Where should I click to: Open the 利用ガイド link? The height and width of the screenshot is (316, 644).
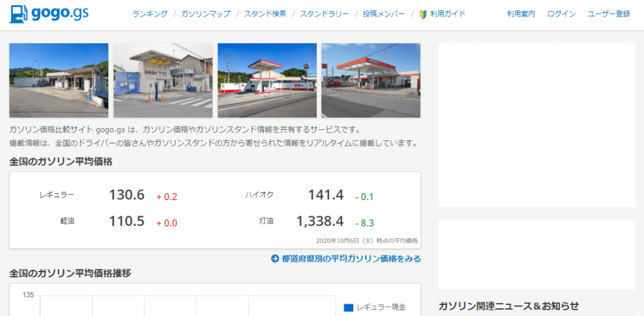[x=448, y=14]
